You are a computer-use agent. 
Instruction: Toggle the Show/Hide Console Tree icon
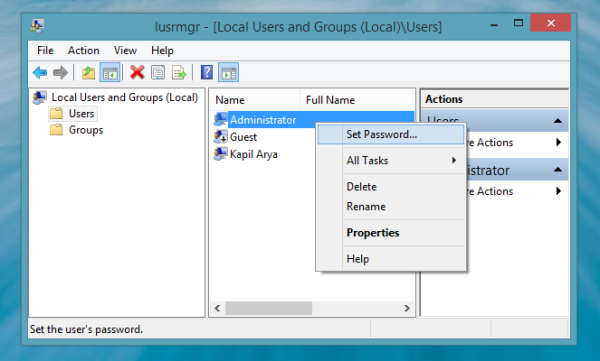(110, 72)
